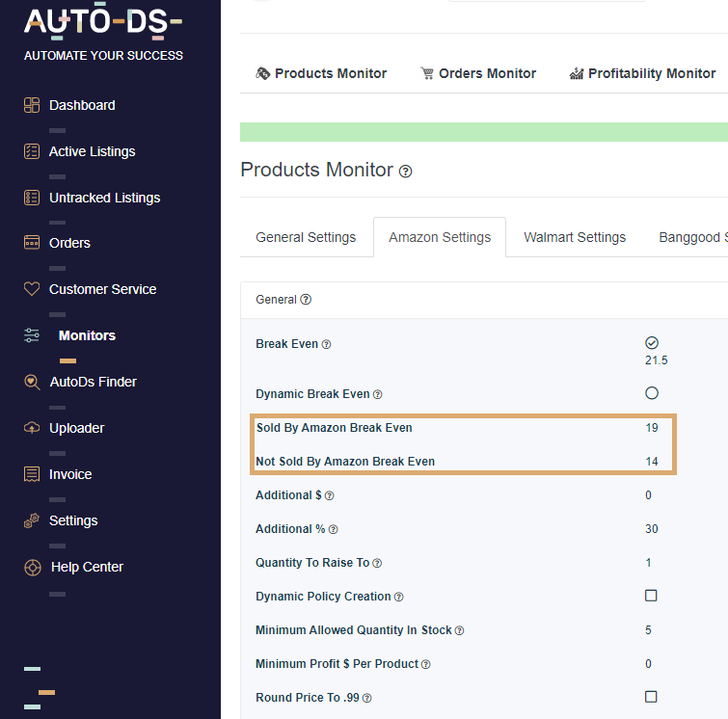Viewport: 728px width, 719px height.
Task: Click the Customer Service heart icon
Action: coord(32,289)
